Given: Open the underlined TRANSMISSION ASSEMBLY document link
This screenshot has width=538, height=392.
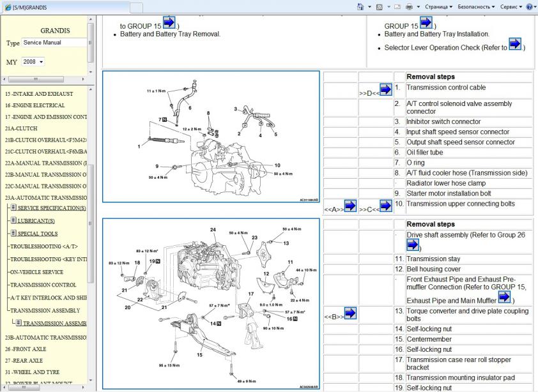Looking at the screenshot, I should click(54, 323).
